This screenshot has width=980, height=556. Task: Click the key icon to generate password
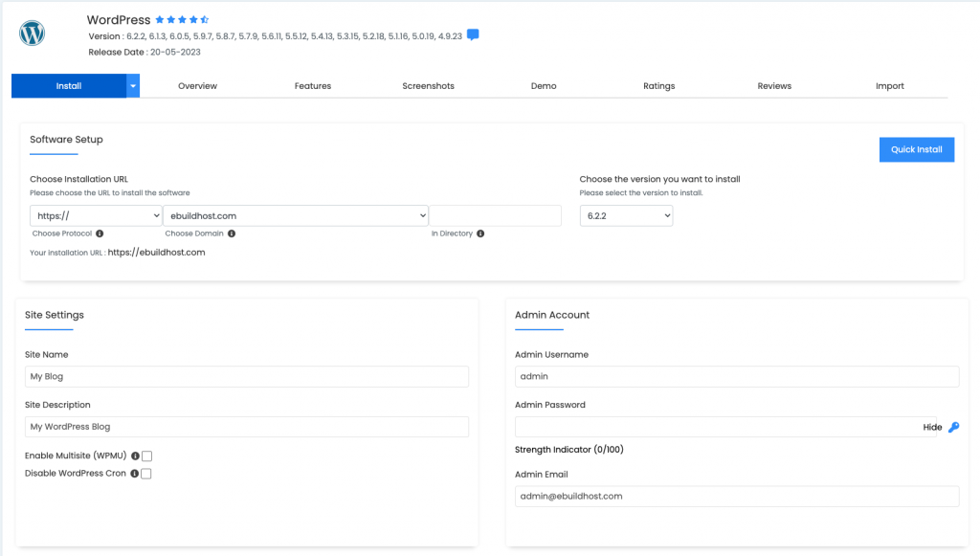[954, 428]
